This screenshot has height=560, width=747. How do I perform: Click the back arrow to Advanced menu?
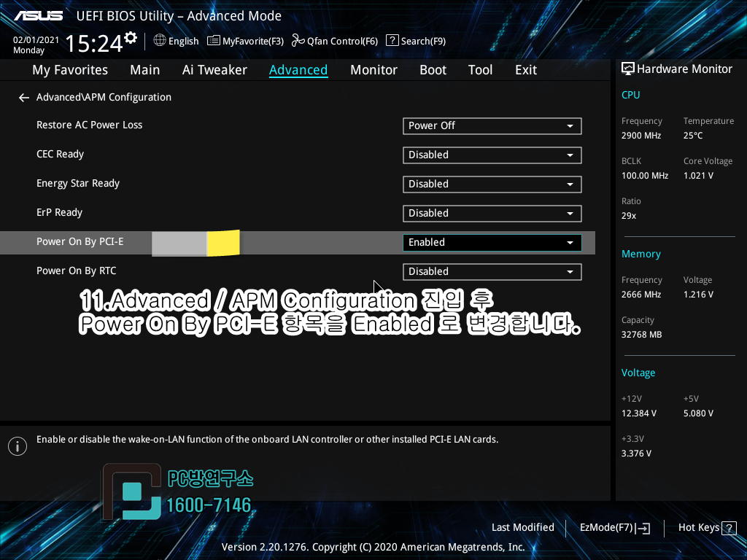(24, 98)
